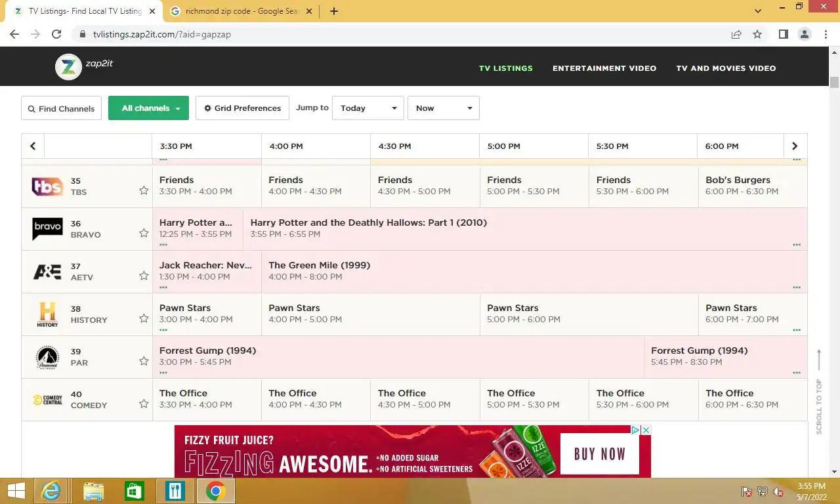Screen dimensions: 840x504
Task: Open the Now time dropdown
Action: pyautogui.click(x=444, y=108)
